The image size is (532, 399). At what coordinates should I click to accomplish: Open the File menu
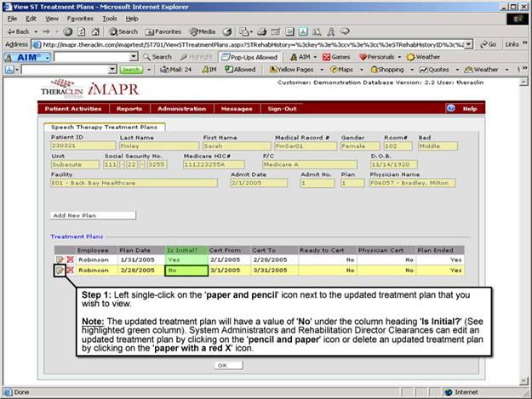pyautogui.click(x=12, y=19)
